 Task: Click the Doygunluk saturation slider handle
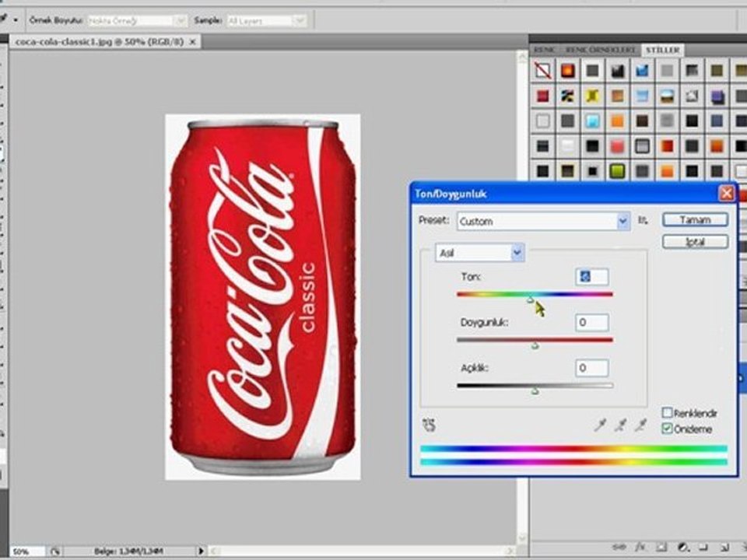point(535,345)
